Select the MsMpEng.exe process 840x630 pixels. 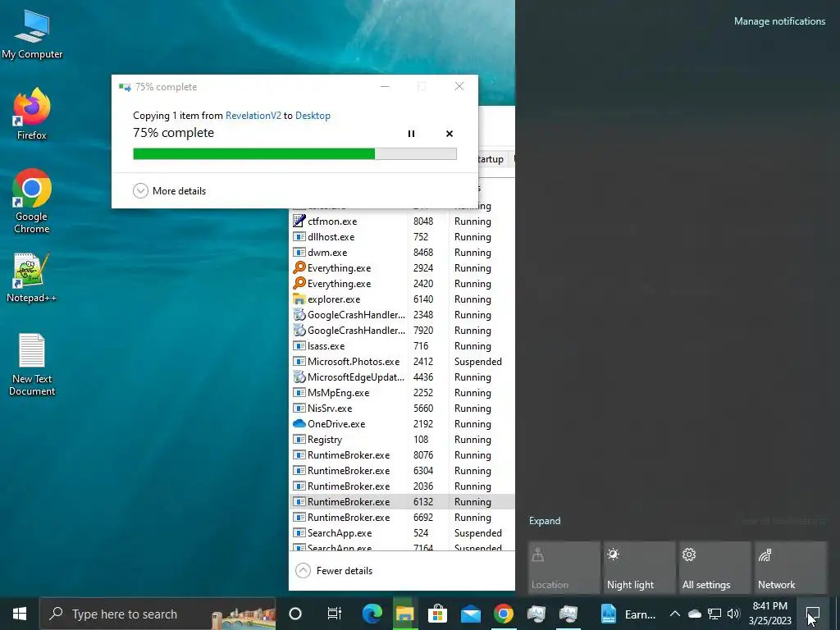(402, 393)
